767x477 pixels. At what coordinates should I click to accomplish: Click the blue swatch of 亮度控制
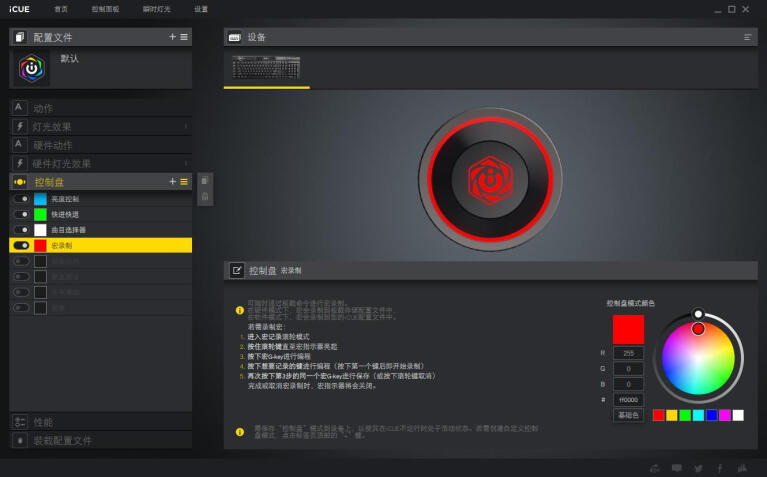[40, 199]
